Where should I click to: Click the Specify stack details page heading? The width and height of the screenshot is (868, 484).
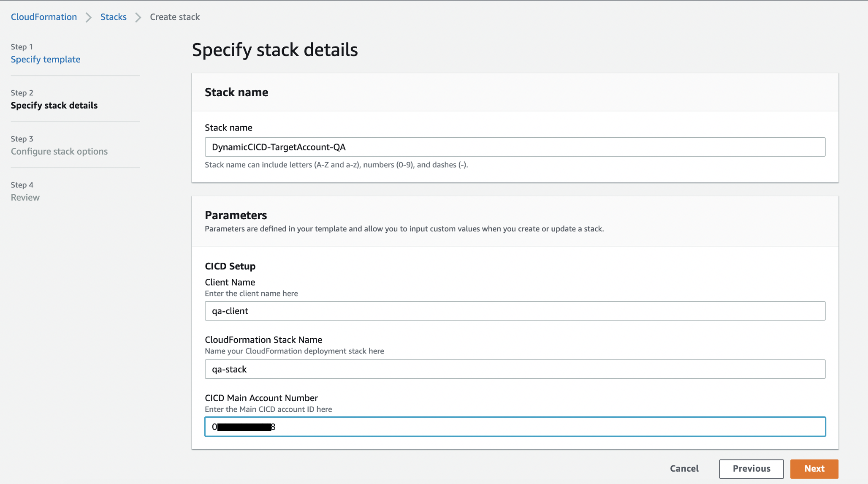275,49
